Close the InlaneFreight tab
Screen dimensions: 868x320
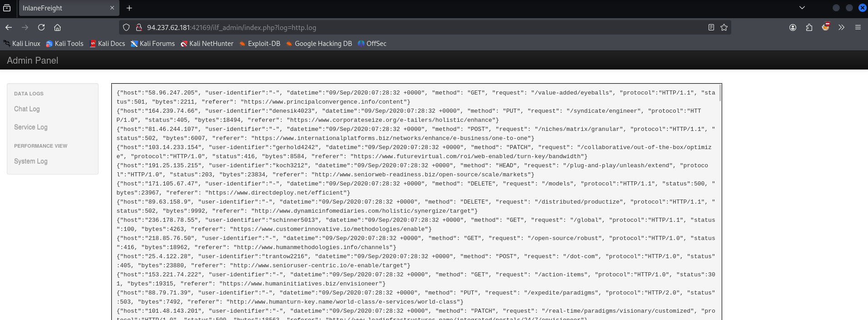tap(112, 8)
